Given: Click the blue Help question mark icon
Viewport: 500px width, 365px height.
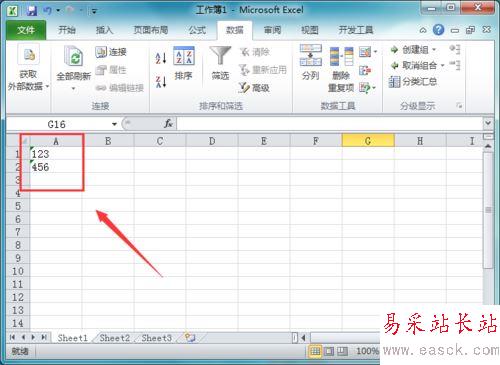Looking at the screenshot, I should tap(438, 30).
